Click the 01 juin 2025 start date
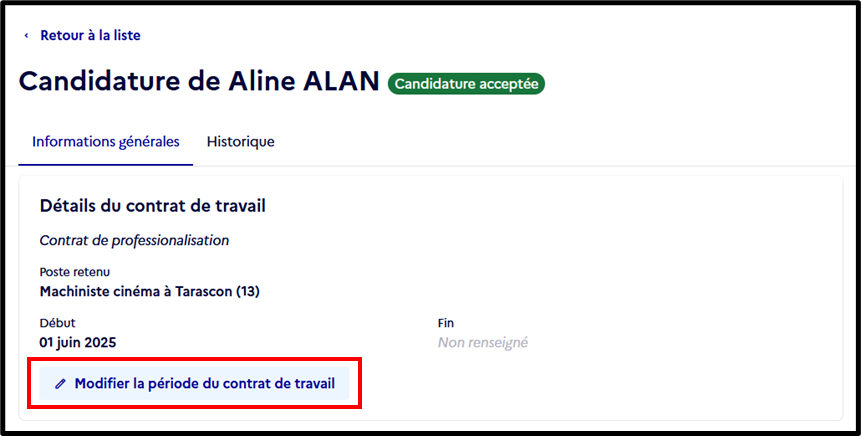This screenshot has width=861, height=436. pos(77,343)
